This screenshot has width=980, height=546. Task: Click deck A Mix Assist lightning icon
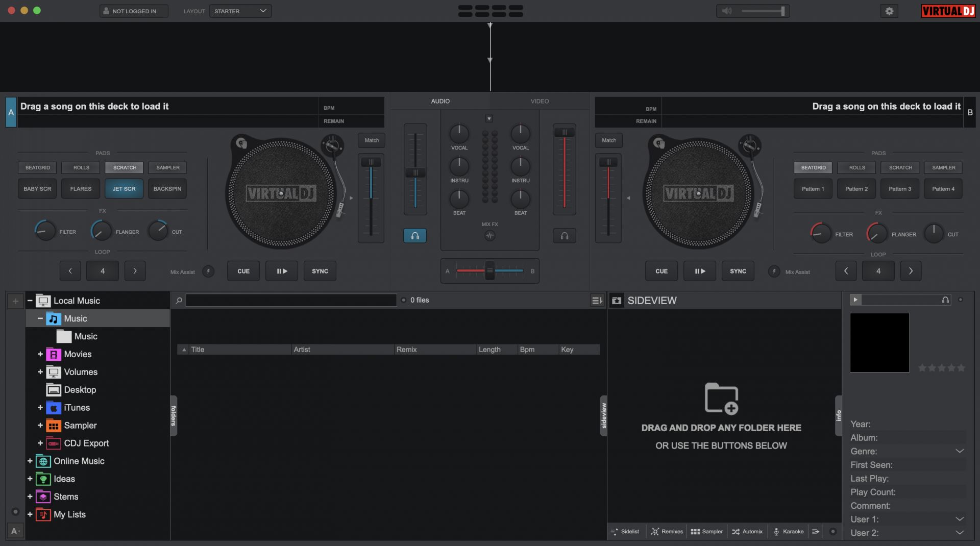[x=208, y=271]
